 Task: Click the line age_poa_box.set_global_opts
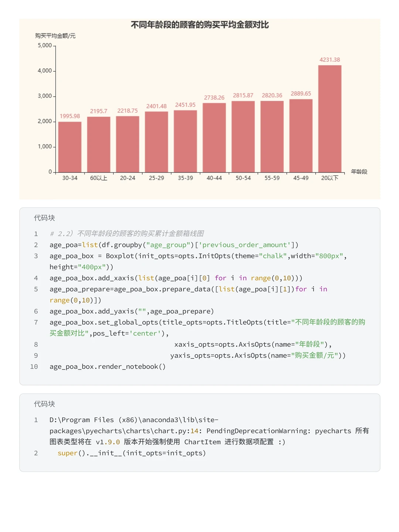(x=207, y=328)
